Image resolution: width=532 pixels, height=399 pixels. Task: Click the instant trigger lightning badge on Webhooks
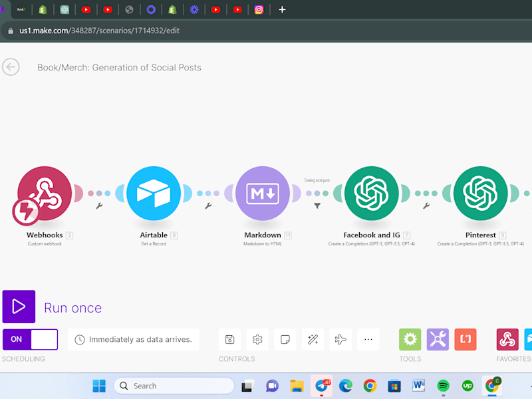tap(26, 211)
